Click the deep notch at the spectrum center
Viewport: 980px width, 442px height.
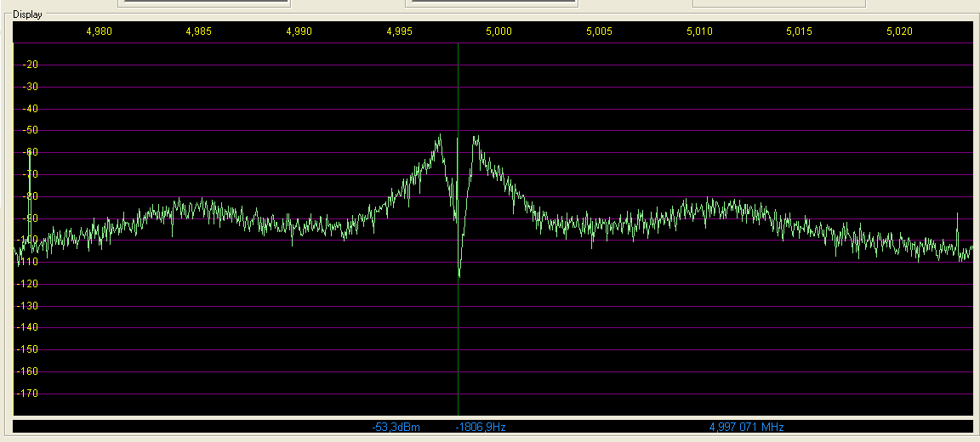pyautogui.click(x=459, y=270)
